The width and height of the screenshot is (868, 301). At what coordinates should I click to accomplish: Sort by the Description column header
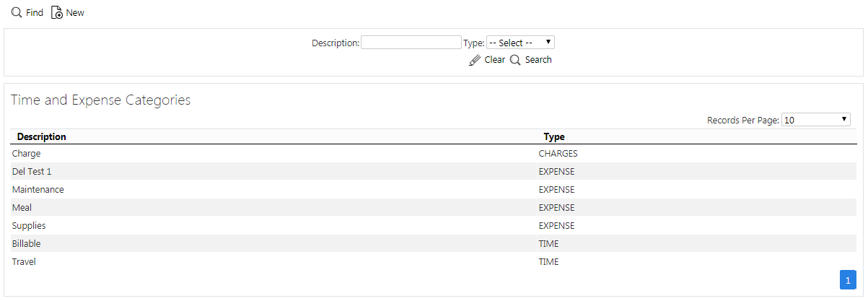(42, 136)
